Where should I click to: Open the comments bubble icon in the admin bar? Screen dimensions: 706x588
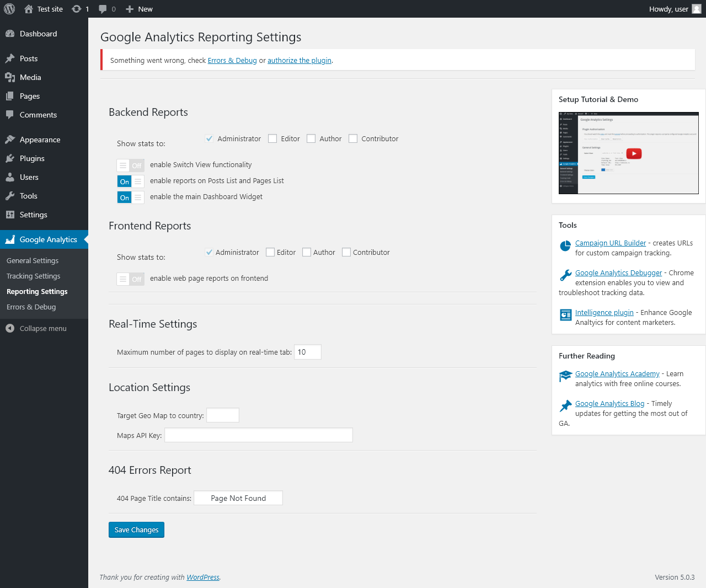pos(103,9)
